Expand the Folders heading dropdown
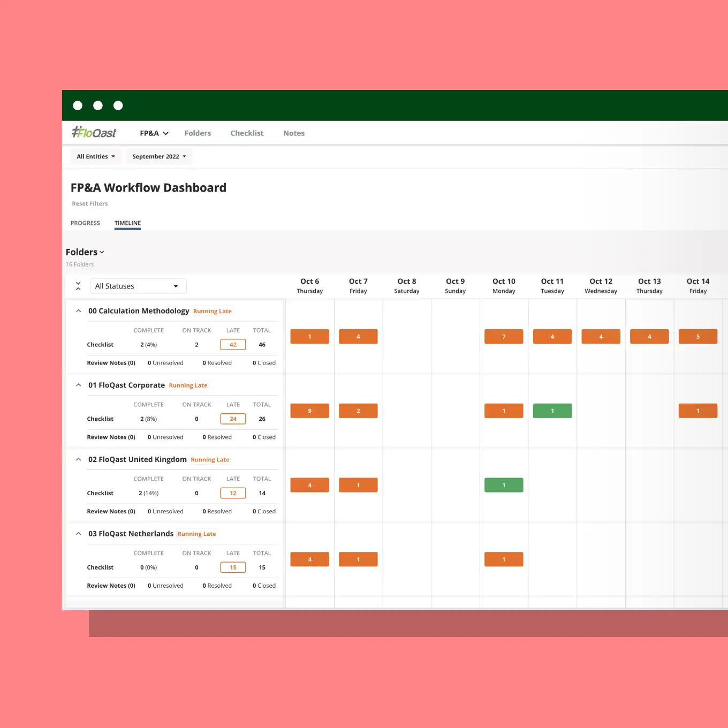Viewport: 728px width, 728px height. 85,252
